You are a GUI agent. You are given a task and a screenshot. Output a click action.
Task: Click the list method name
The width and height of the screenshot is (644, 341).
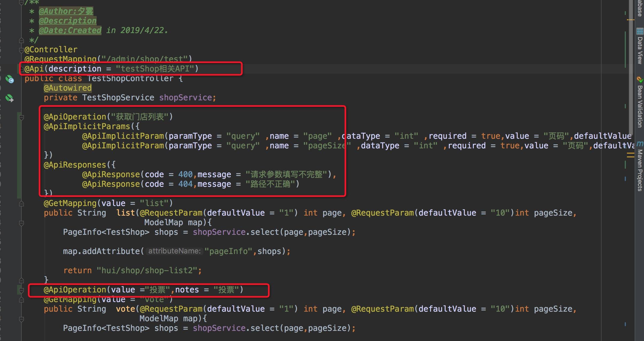125,213
